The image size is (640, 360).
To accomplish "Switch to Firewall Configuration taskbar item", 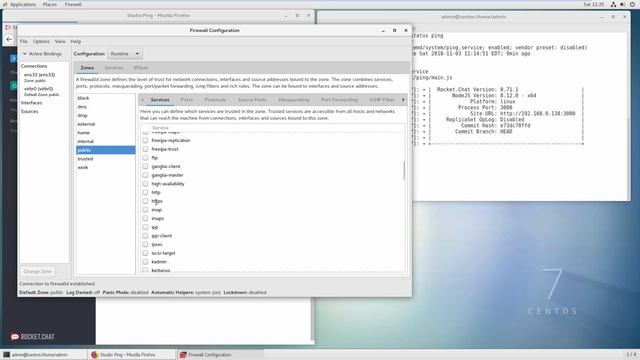I will (x=220, y=355).
